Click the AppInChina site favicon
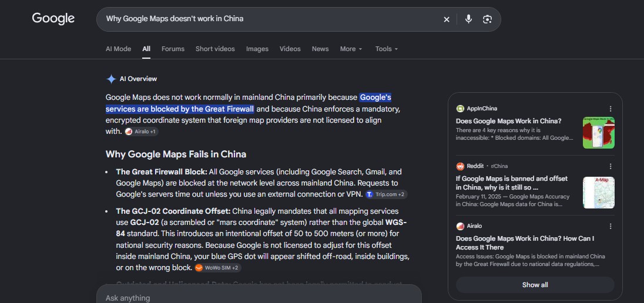Image resolution: width=644 pixels, height=303 pixels. click(460, 109)
